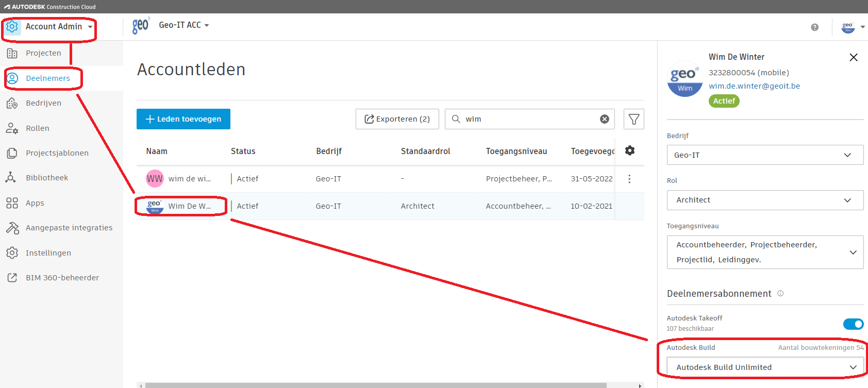The width and height of the screenshot is (868, 388).
Task: Click the Architect cell in the table
Action: [418, 206]
